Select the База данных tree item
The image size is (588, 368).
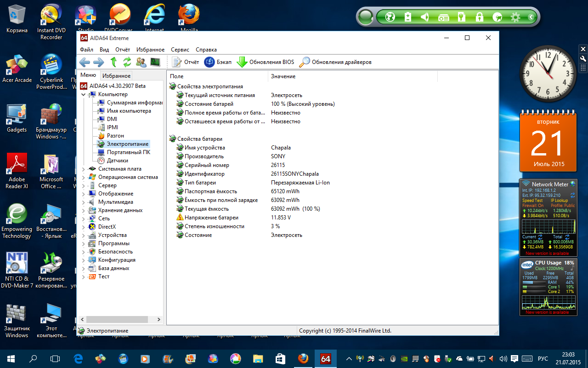tap(109, 268)
